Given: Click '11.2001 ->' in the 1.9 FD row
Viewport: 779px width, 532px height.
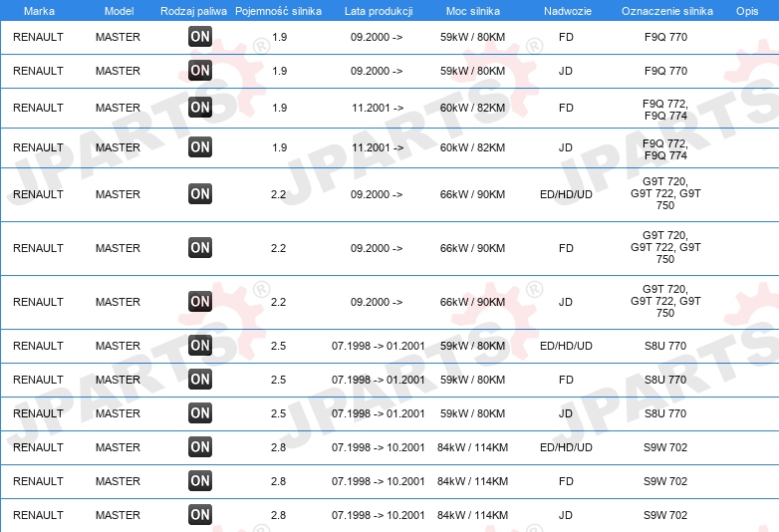Looking at the screenshot, I should click(x=378, y=108).
